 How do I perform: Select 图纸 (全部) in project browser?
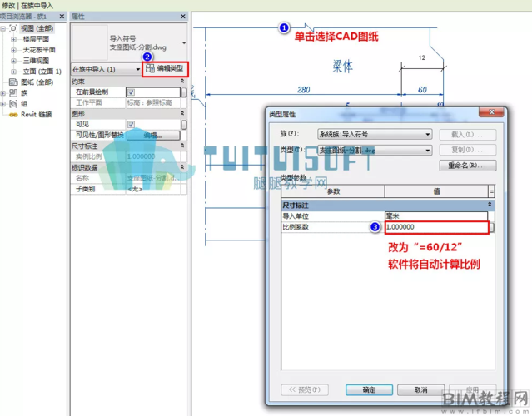pos(37,82)
